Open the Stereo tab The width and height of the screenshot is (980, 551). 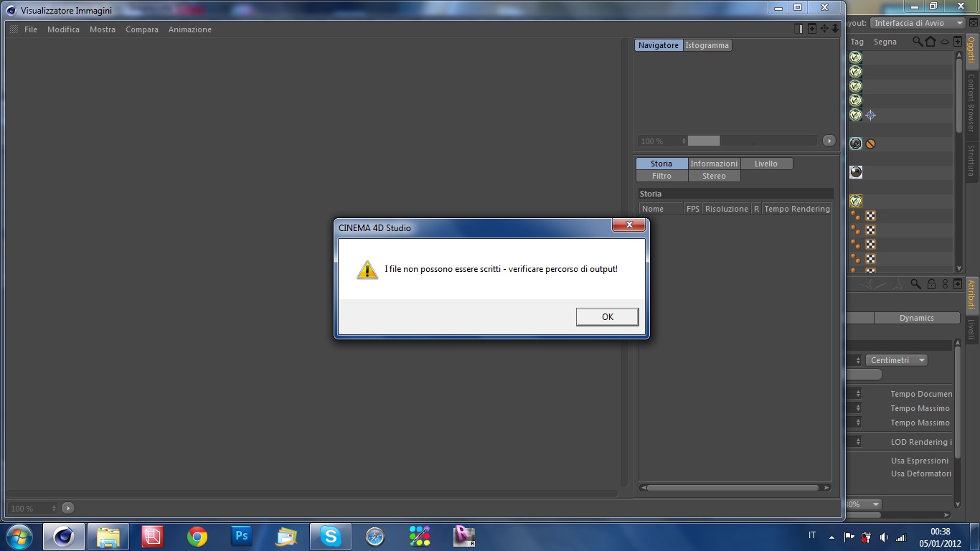pyautogui.click(x=714, y=176)
